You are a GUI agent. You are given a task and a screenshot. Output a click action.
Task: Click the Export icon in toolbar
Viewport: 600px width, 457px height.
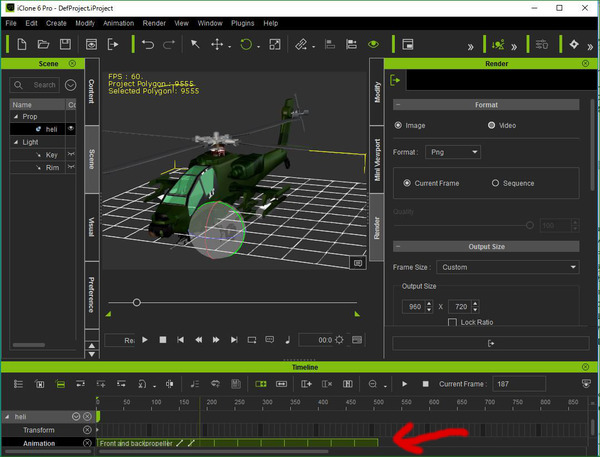tap(113, 44)
